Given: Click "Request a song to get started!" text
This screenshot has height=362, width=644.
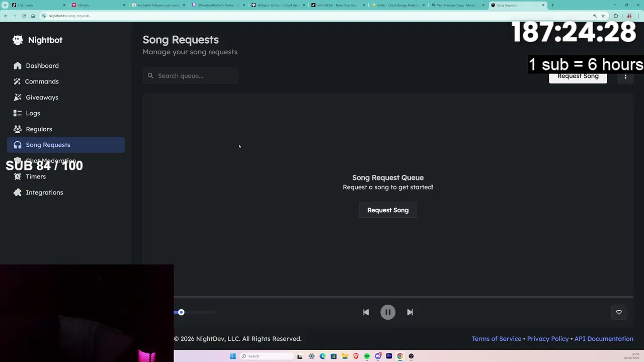Looking at the screenshot, I should (388, 187).
